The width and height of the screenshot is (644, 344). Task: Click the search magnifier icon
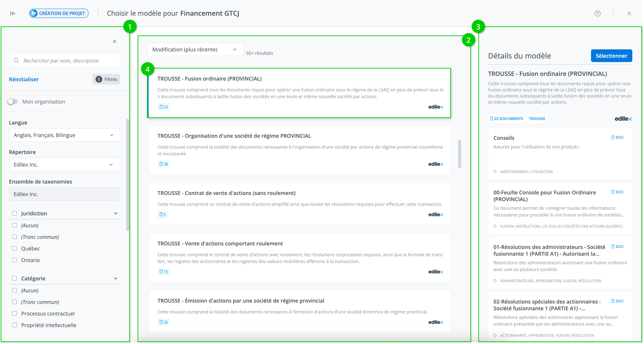coord(17,61)
